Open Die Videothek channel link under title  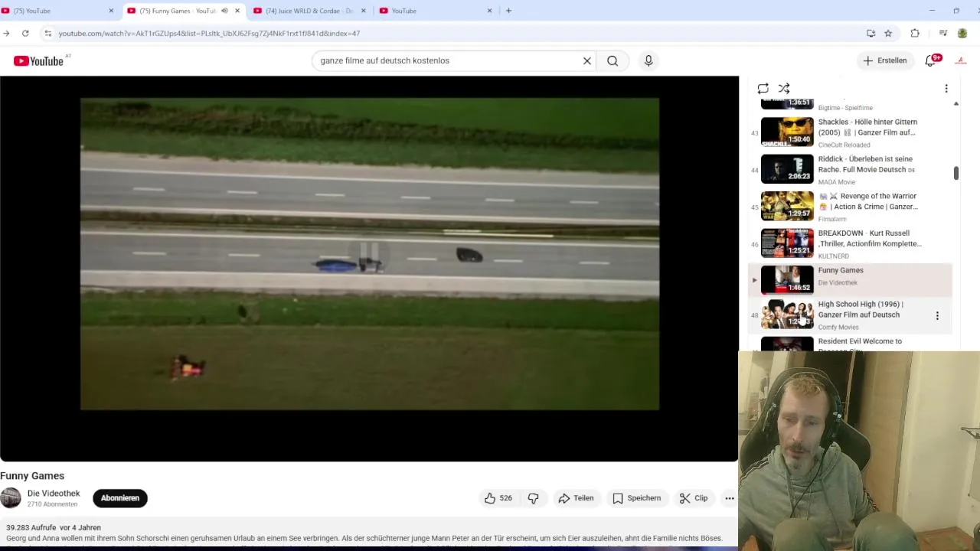coord(54,493)
